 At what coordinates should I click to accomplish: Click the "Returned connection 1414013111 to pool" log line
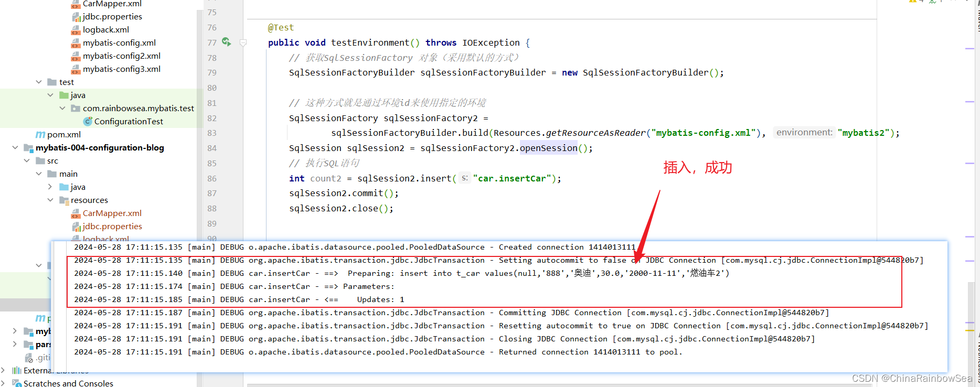(378, 352)
